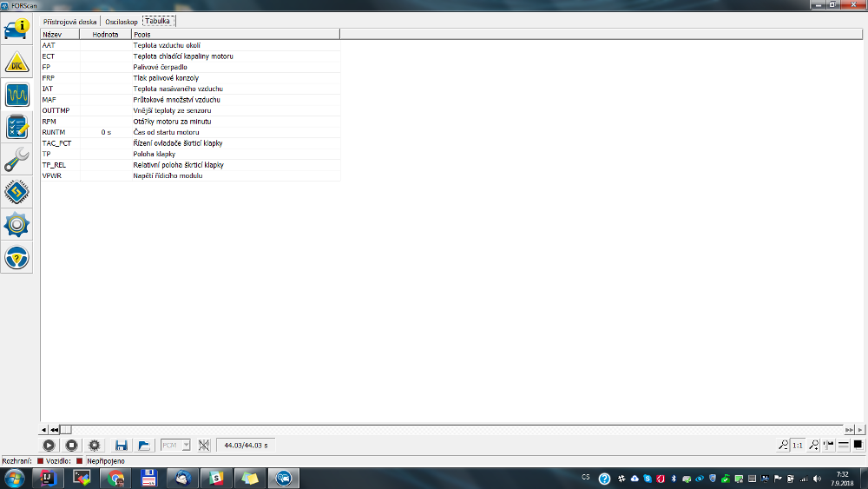Image resolution: width=868 pixels, height=489 pixels.
Task: Open Chrome from the Windows taskbar
Action: 115,478
